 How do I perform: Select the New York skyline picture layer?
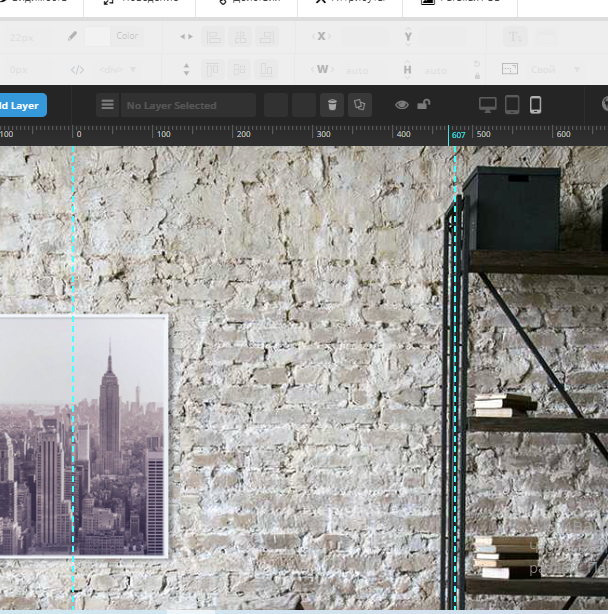83,435
